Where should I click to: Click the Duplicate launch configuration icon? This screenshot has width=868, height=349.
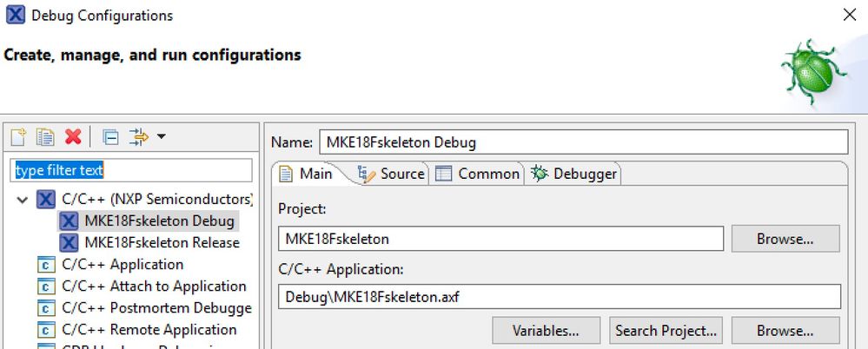pyautogui.click(x=45, y=137)
